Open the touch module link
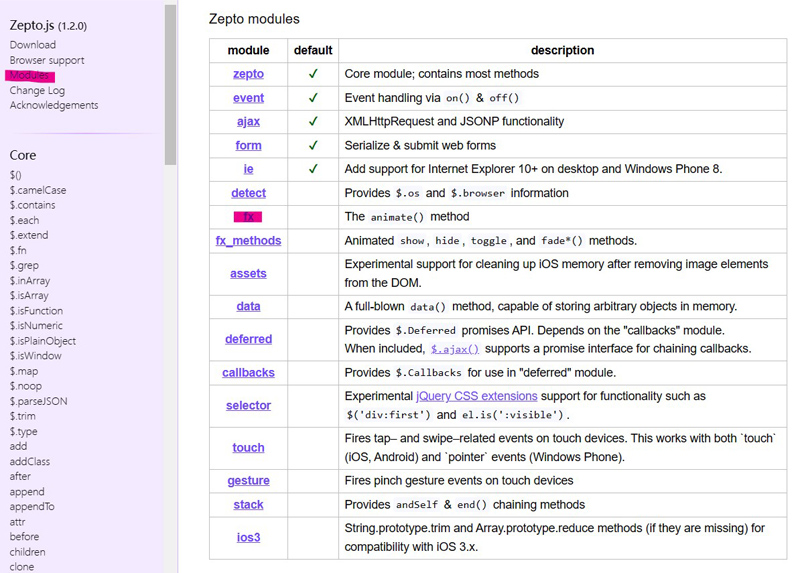This screenshot has width=805, height=573. pyautogui.click(x=248, y=448)
